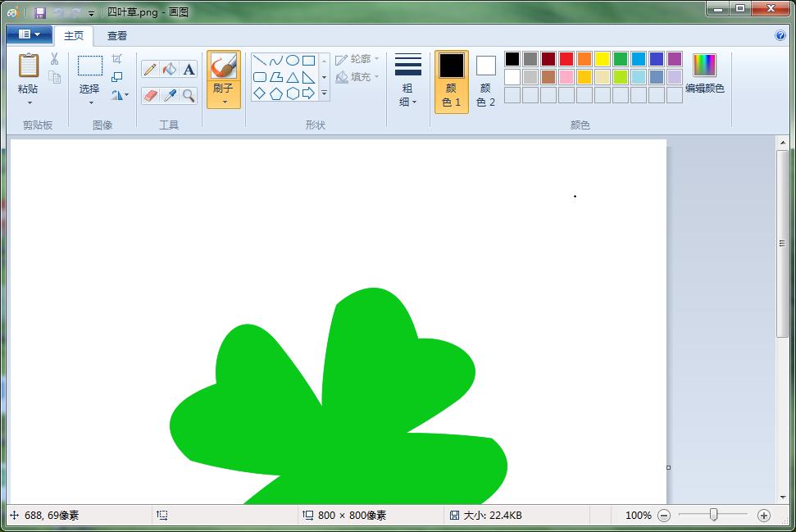This screenshot has width=796, height=532.
Task: Switch to the 查看 tab
Action: (x=117, y=36)
